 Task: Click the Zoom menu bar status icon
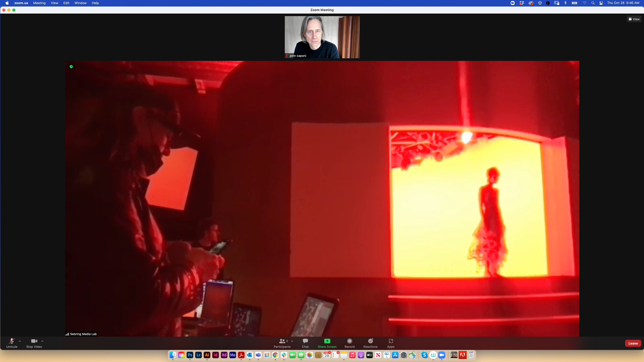click(x=513, y=3)
